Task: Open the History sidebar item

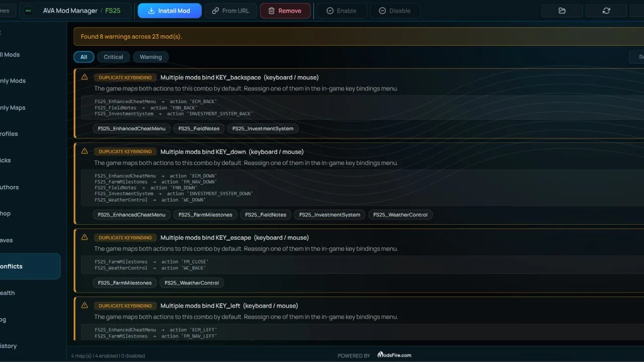Action: coord(30,346)
